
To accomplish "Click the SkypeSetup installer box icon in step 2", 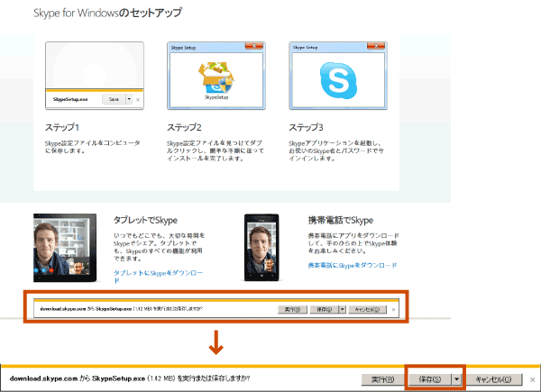I will [216, 77].
